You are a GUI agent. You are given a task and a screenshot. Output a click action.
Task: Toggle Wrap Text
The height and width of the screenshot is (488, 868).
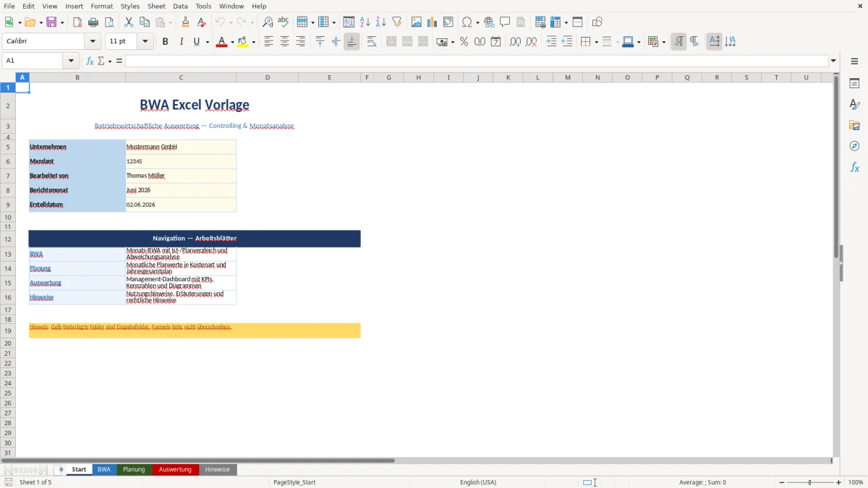click(372, 42)
